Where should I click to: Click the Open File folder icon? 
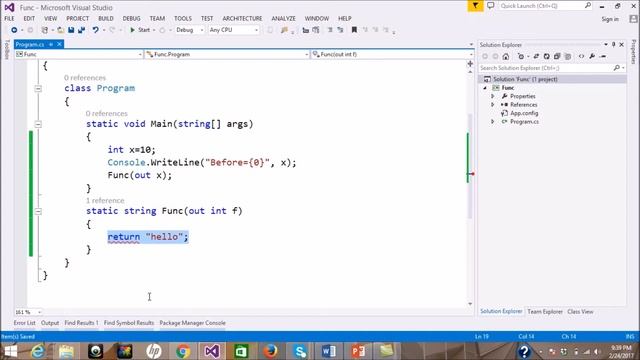pos(60,30)
